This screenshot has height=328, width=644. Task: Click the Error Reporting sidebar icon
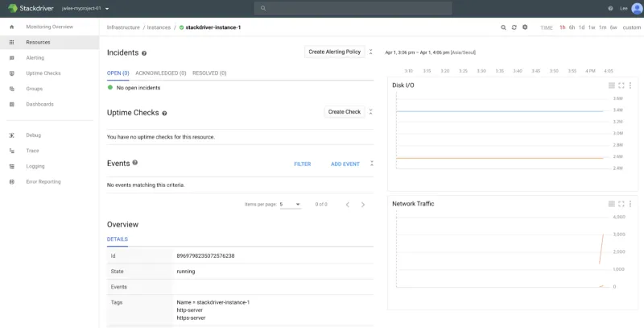tap(11, 181)
